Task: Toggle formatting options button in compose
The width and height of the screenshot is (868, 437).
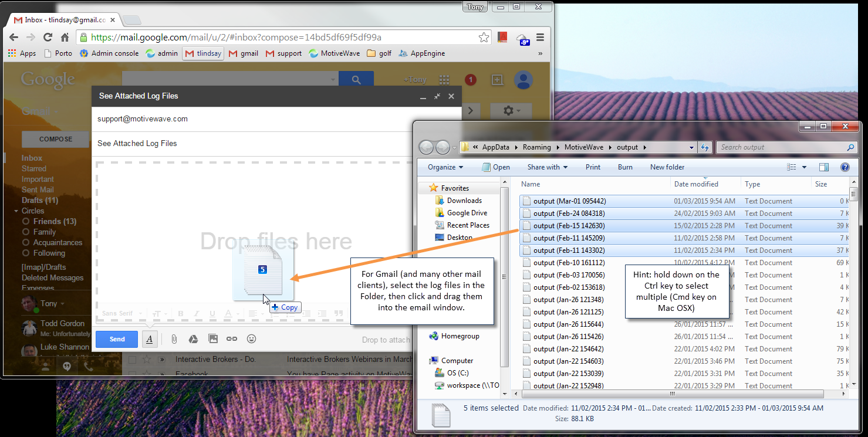Action: point(150,339)
